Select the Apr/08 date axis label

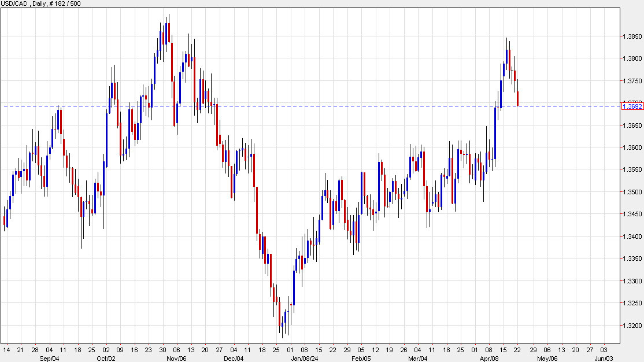[x=490, y=358]
